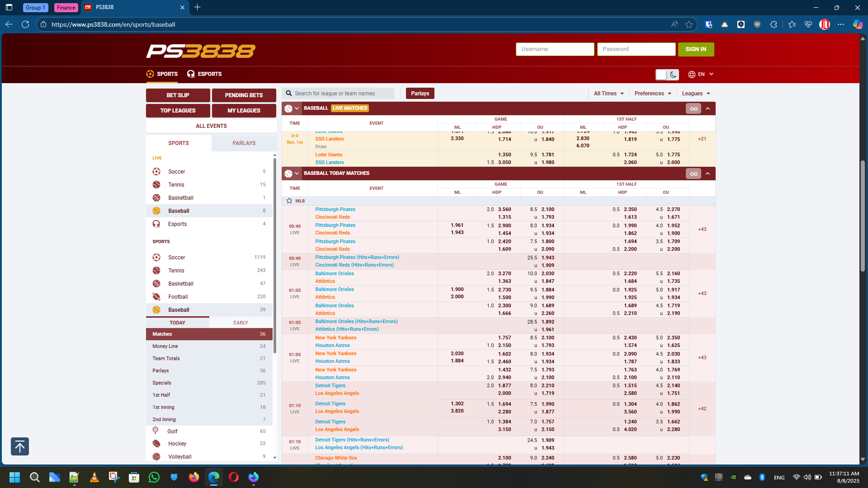This screenshot has height=488, width=868.
Task: Open sport chevron in Live Matches header
Action: [x=297, y=108]
